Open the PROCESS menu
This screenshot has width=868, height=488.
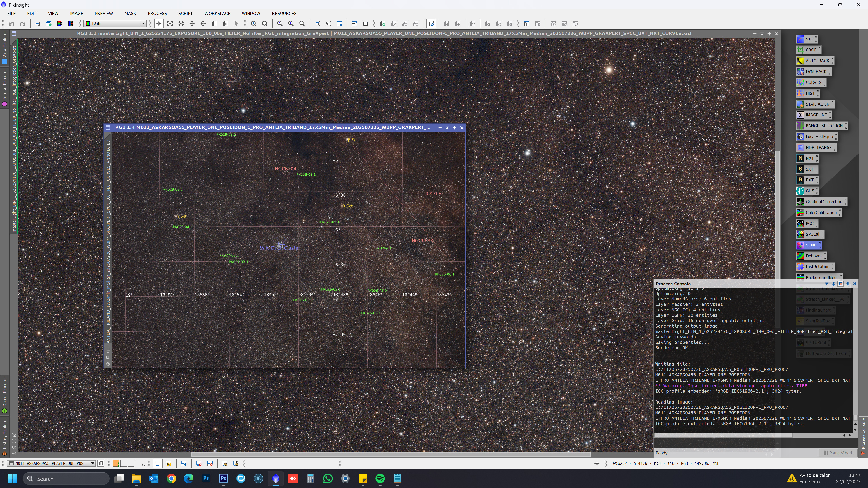tap(157, 14)
